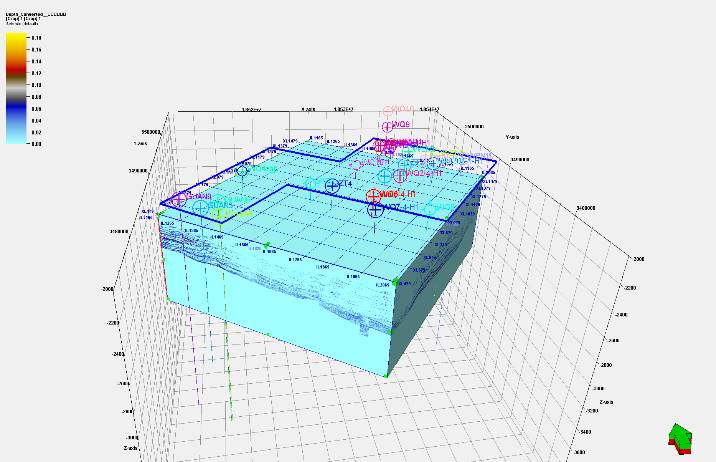Select the pink WQ10 well symbol
Viewport: 716px width, 462px height.
(x=389, y=112)
